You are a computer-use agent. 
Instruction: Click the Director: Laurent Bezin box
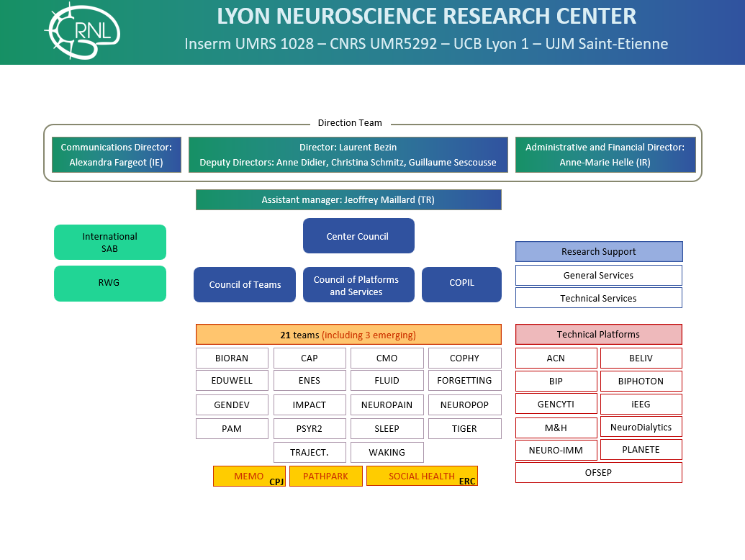click(x=348, y=154)
